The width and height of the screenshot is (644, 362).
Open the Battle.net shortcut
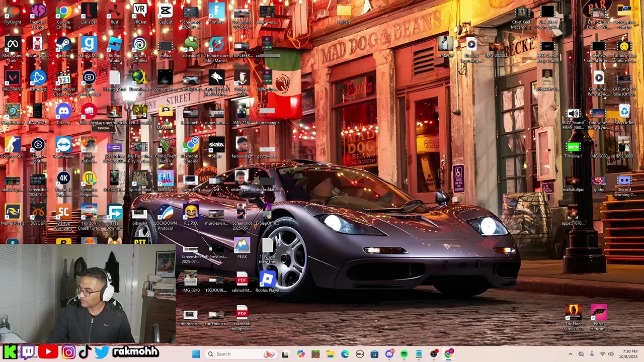pos(38,81)
